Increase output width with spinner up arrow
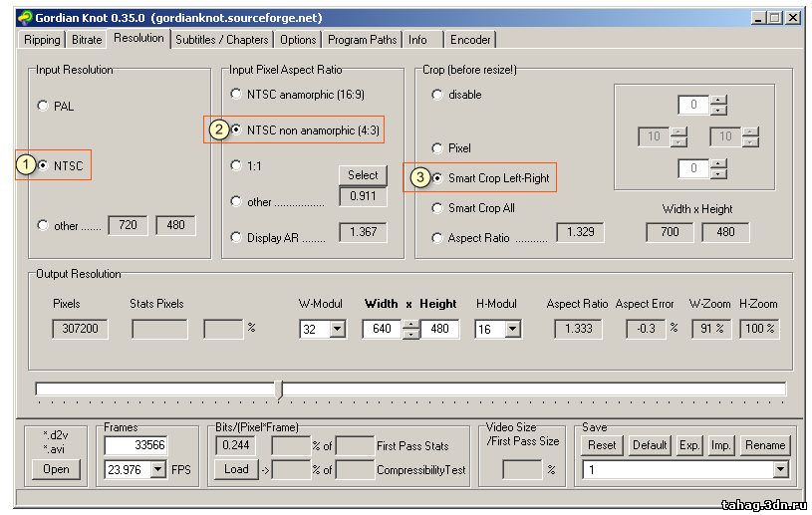The height and width of the screenshot is (515, 812). click(x=411, y=324)
